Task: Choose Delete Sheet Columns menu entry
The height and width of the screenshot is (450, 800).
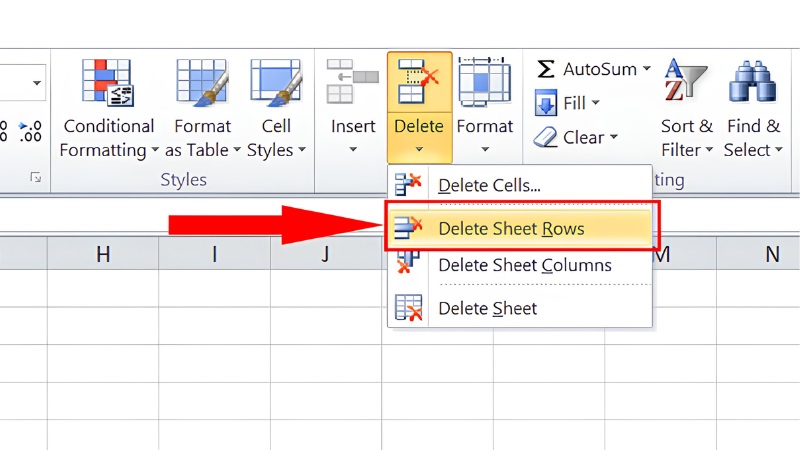Action: 520,265
